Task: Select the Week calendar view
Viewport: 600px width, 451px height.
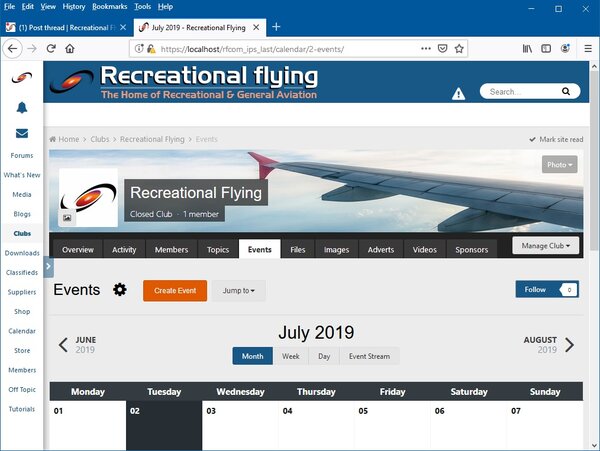Action: (290, 356)
